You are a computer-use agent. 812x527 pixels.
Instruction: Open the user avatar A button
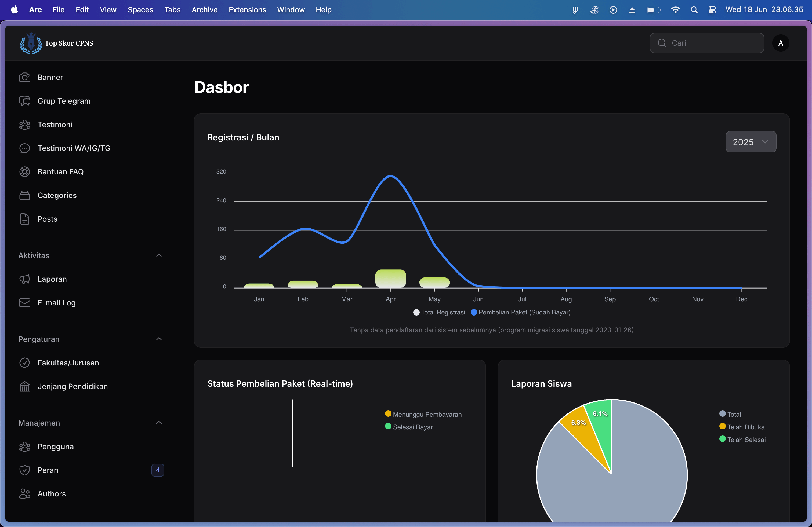[780, 43]
